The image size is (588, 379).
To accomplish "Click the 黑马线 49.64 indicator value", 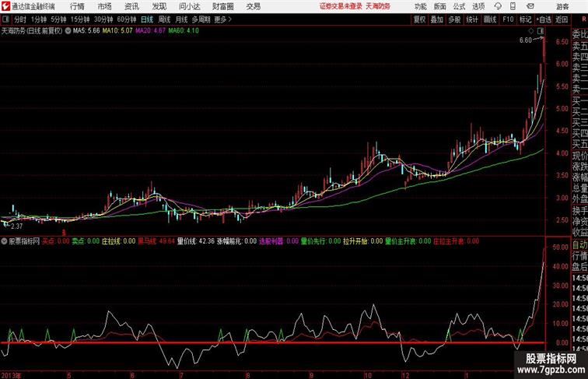I will click(x=156, y=241).
